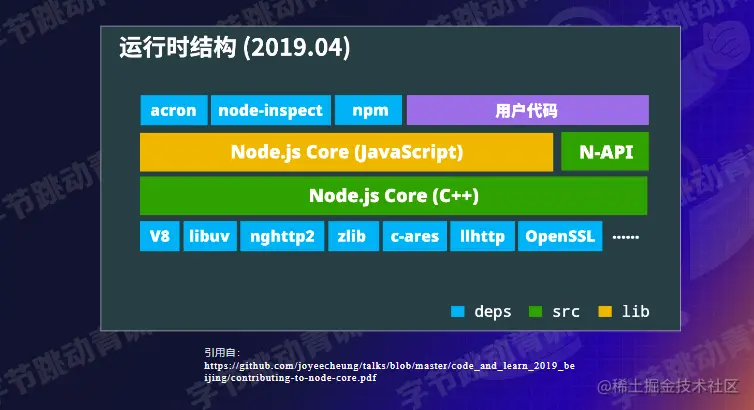This screenshot has height=410, width=754.
Task: Click the yellow lib legend swatch
Action: [605, 311]
